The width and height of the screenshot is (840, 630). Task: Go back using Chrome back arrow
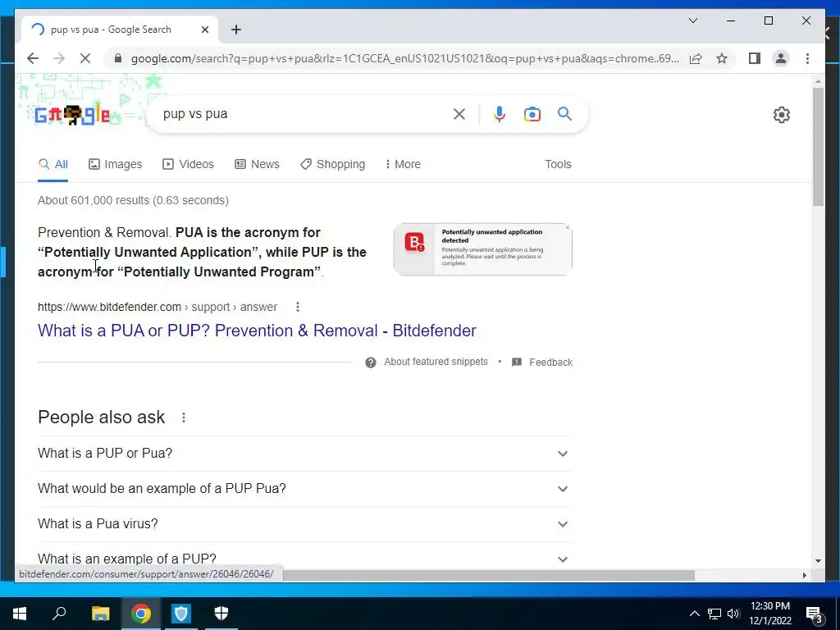[33, 58]
